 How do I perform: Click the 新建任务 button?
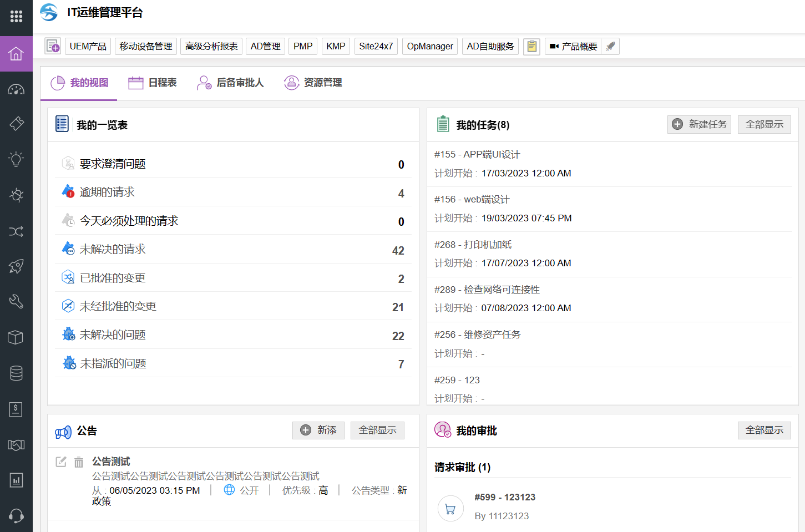coord(699,124)
